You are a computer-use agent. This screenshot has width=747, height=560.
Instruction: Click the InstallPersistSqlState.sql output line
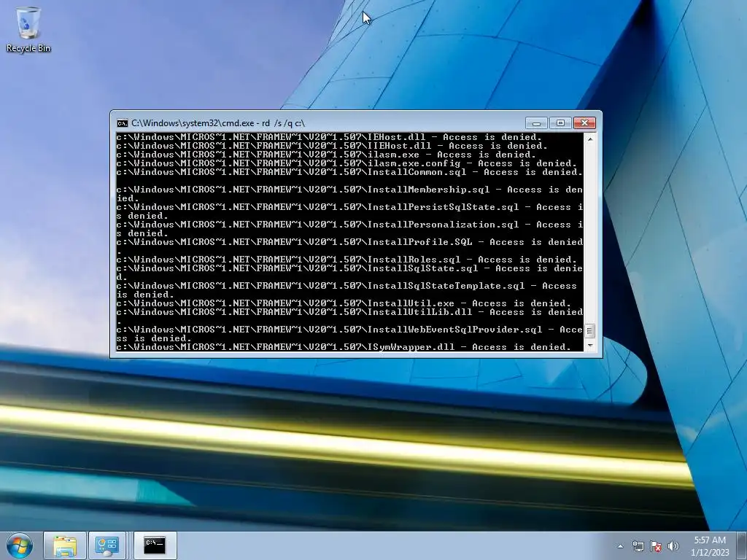pos(349,211)
